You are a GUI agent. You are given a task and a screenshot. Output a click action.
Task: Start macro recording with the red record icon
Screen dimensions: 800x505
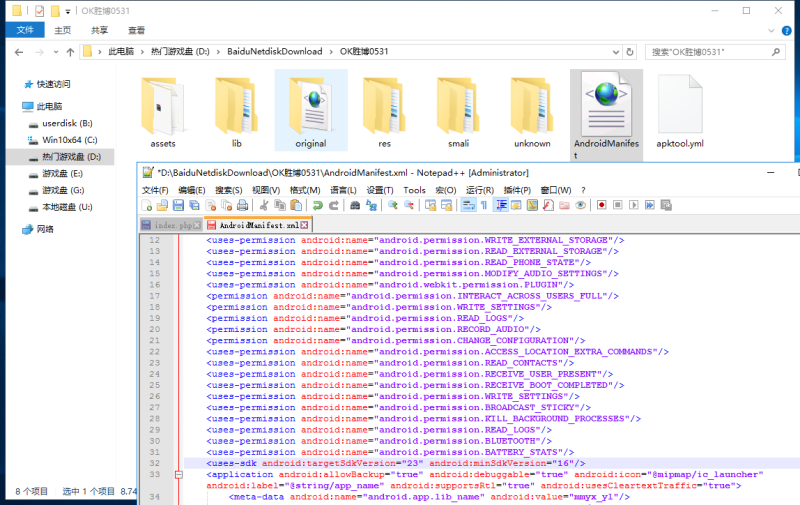[602, 205]
